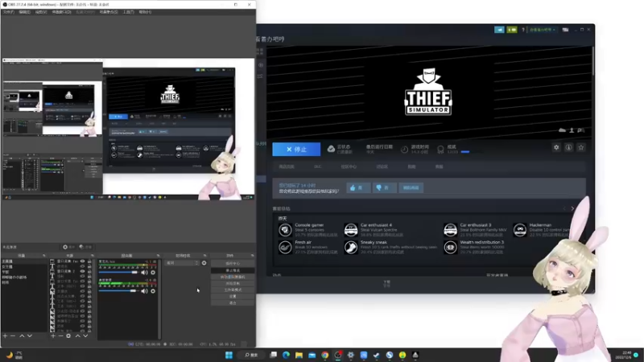Show previous achievements with left arrow
Screen dimensions: 644x362
(x=565, y=208)
